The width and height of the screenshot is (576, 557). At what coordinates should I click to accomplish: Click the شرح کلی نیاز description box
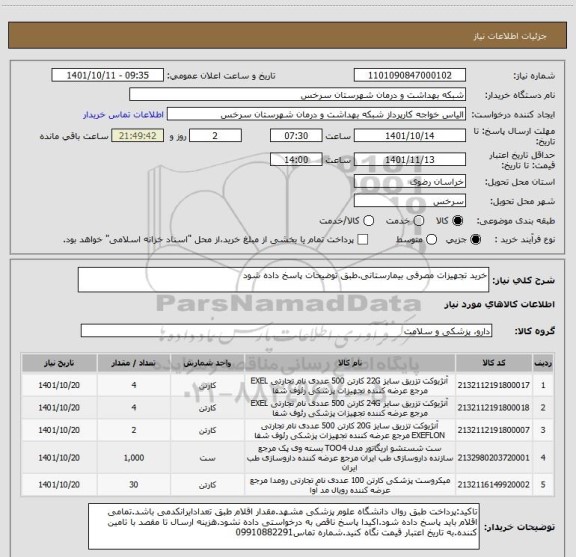pyautogui.click(x=283, y=280)
